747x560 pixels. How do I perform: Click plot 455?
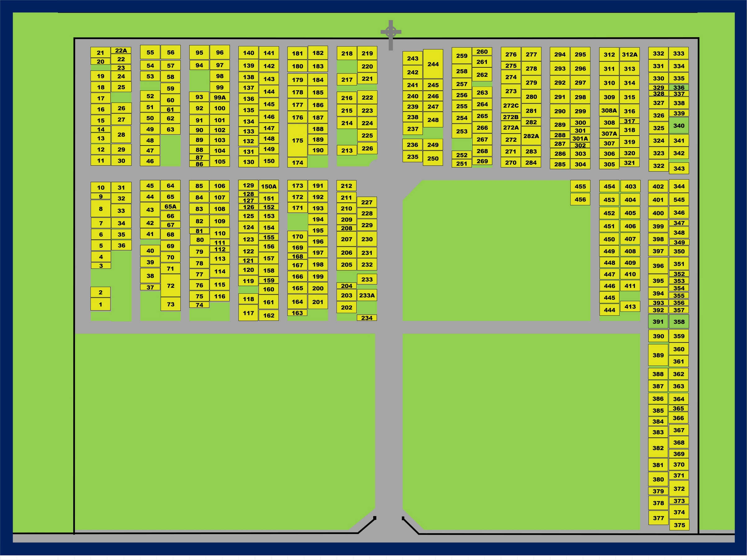(x=580, y=186)
